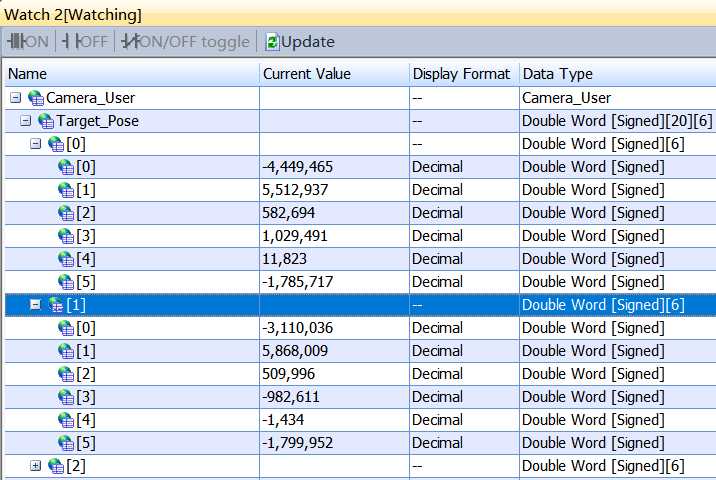This screenshot has height=480, width=716.
Task: Collapse the highlighted [1] array node
Action: pos(36,305)
